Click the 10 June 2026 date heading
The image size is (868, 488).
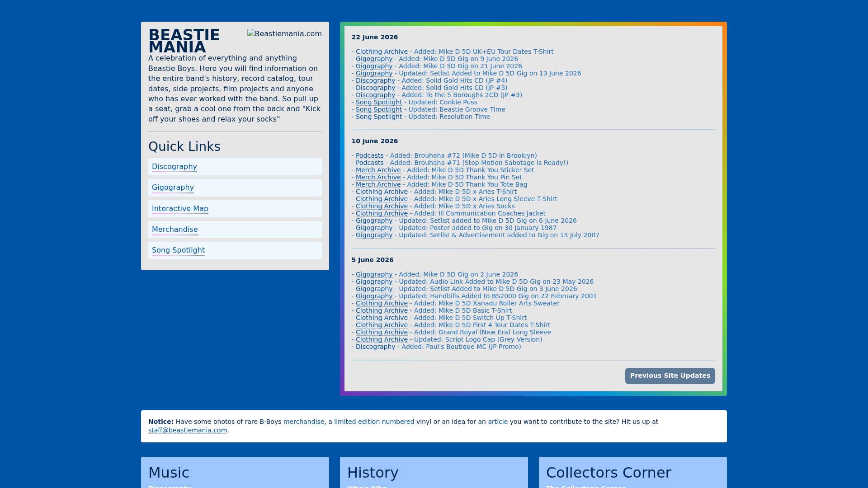click(375, 141)
